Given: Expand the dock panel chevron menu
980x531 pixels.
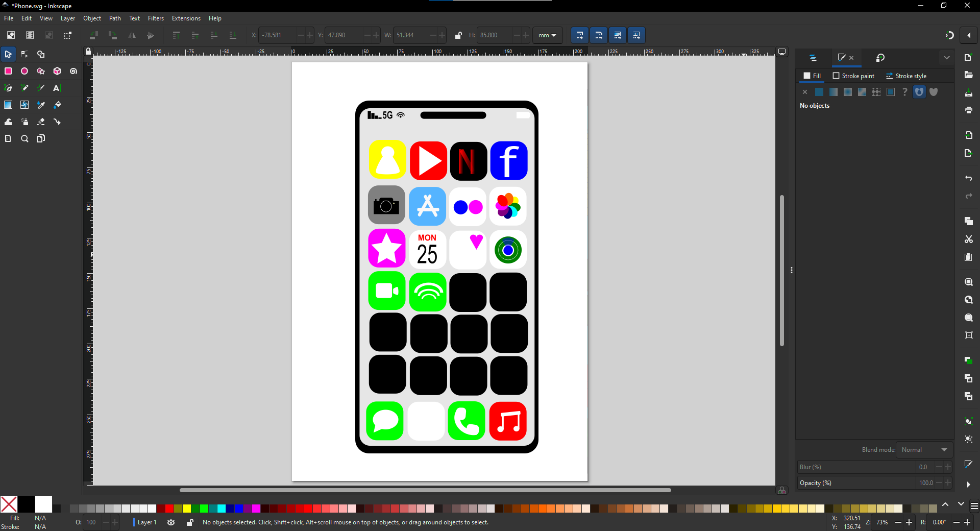Looking at the screenshot, I should tap(947, 58).
